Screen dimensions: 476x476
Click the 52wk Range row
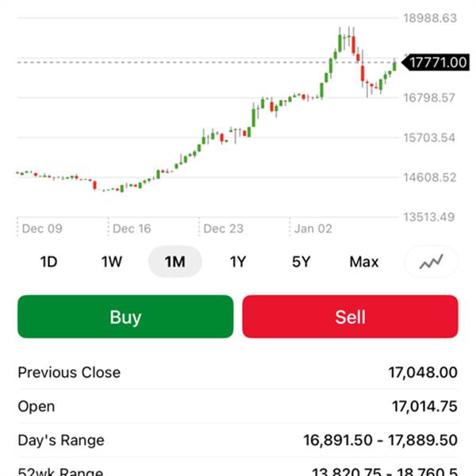point(238,470)
